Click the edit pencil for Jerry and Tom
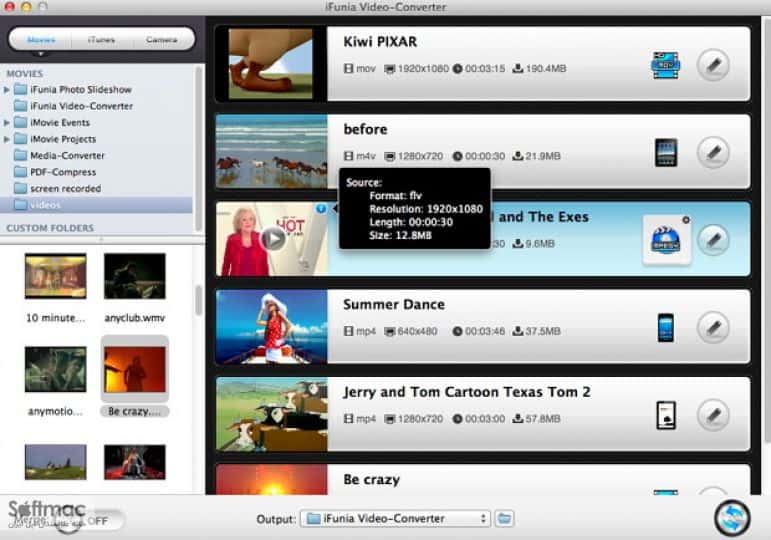This screenshot has width=771, height=540. click(713, 415)
